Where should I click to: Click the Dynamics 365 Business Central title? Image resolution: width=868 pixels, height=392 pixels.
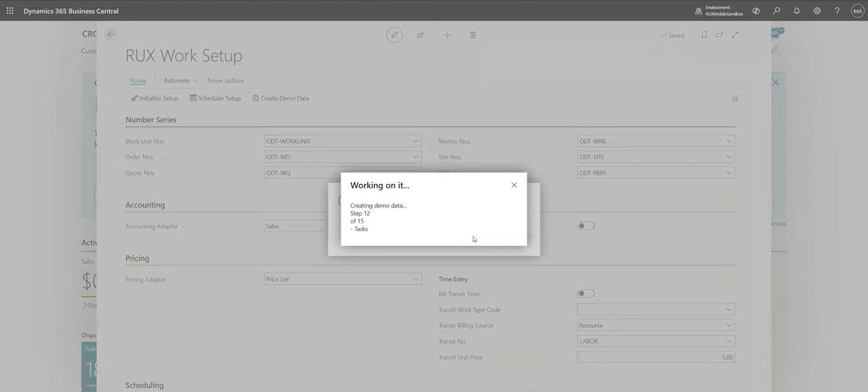pyautogui.click(x=71, y=11)
